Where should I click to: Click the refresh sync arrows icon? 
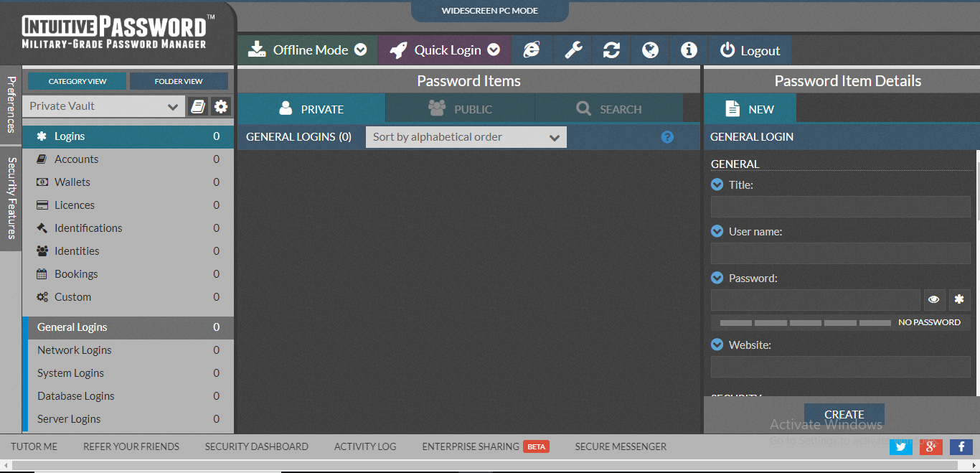click(x=611, y=50)
